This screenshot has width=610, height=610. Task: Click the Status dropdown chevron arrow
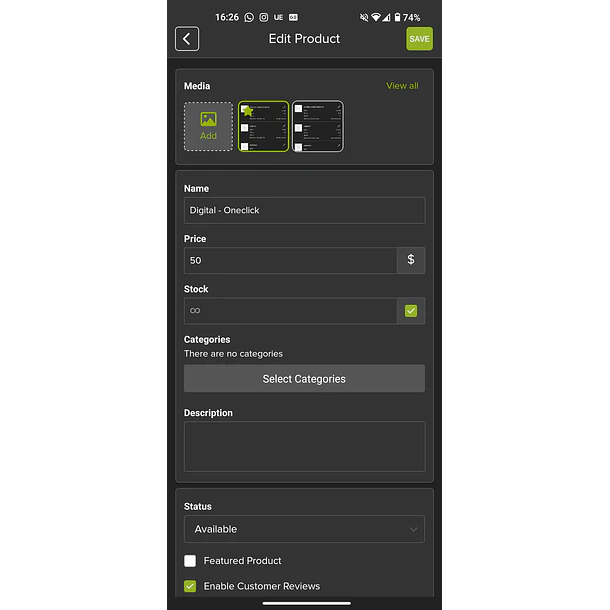[413, 529]
